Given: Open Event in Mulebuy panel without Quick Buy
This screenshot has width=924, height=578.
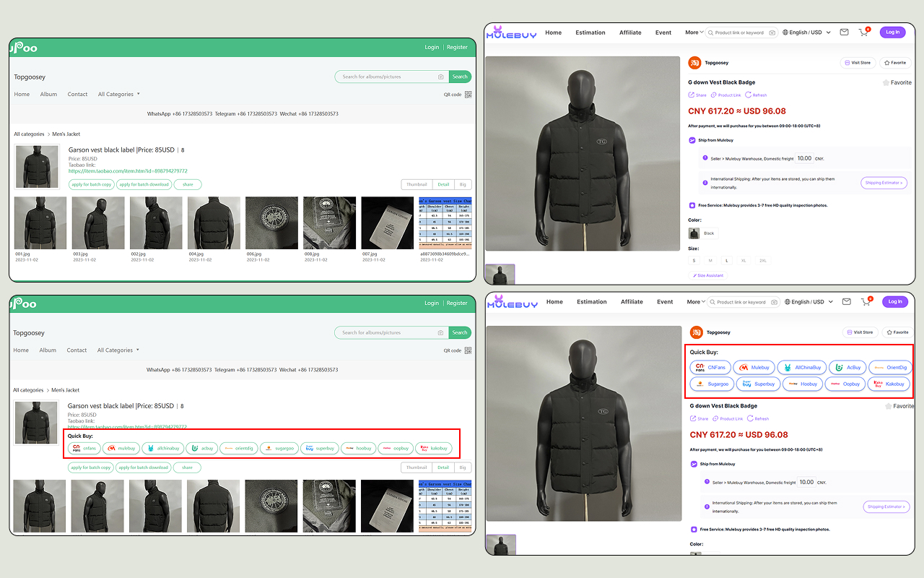Looking at the screenshot, I should click(x=663, y=33).
